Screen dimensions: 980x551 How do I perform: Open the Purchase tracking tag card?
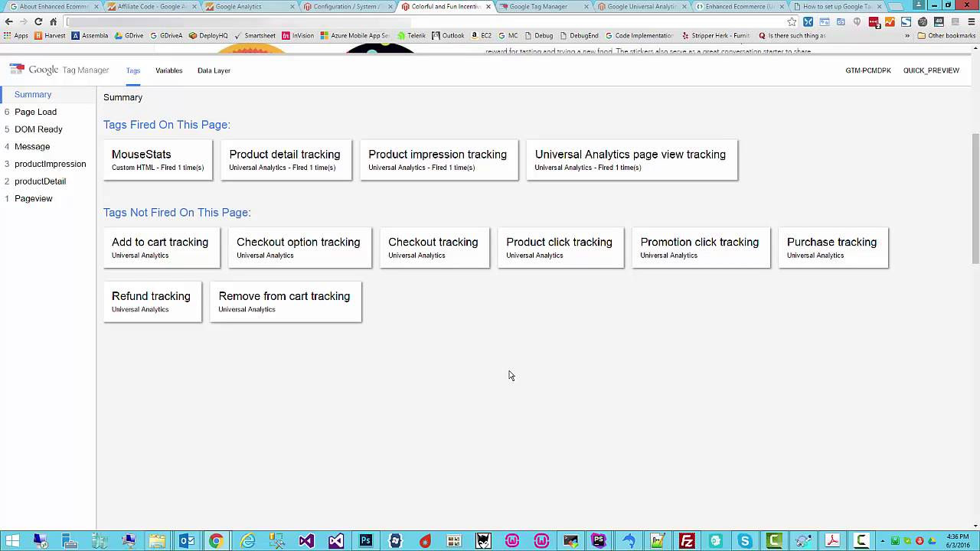point(833,247)
